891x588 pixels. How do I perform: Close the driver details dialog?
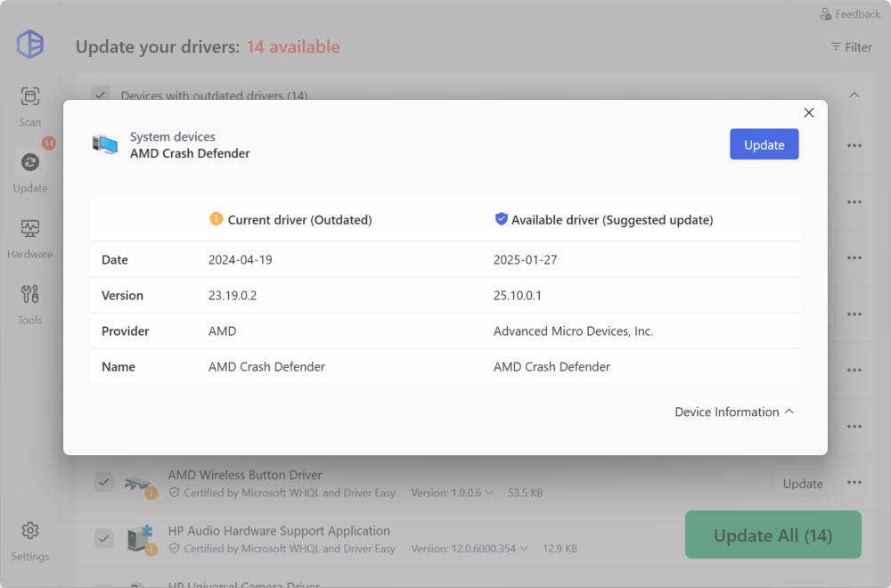pyautogui.click(x=809, y=113)
